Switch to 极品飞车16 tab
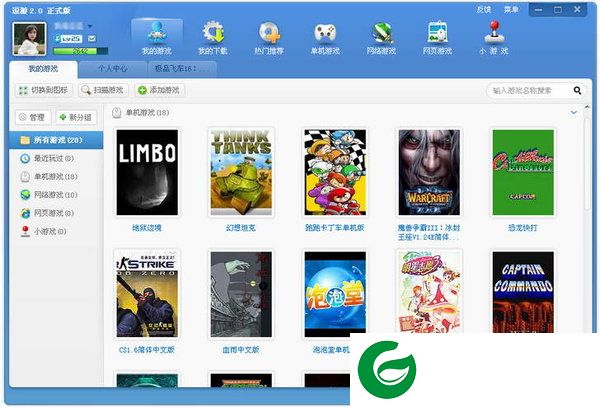The image size is (600, 408). 182,69
